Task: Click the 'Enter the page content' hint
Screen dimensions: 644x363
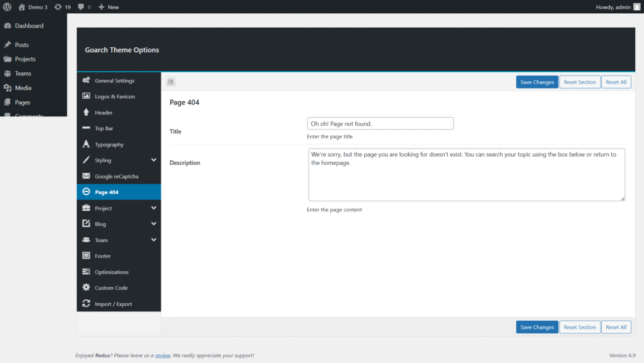Action: tap(335, 209)
